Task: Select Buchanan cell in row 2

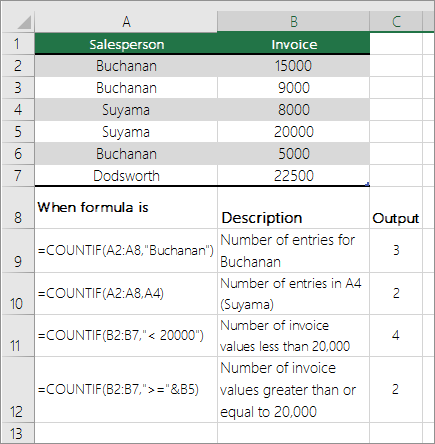Action: pyautogui.click(x=126, y=66)
